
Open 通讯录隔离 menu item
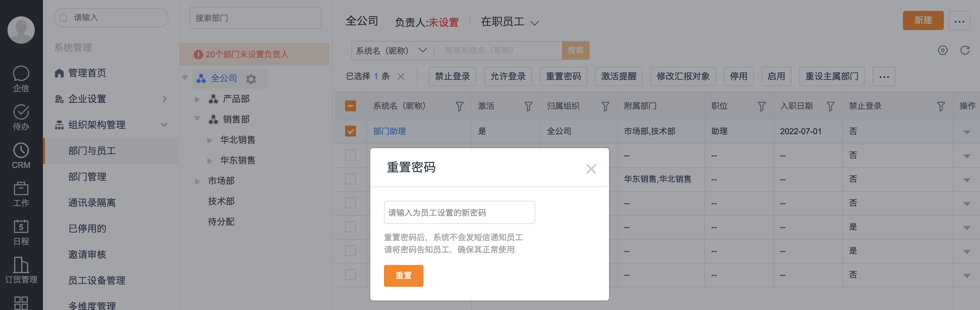(92, 202)
